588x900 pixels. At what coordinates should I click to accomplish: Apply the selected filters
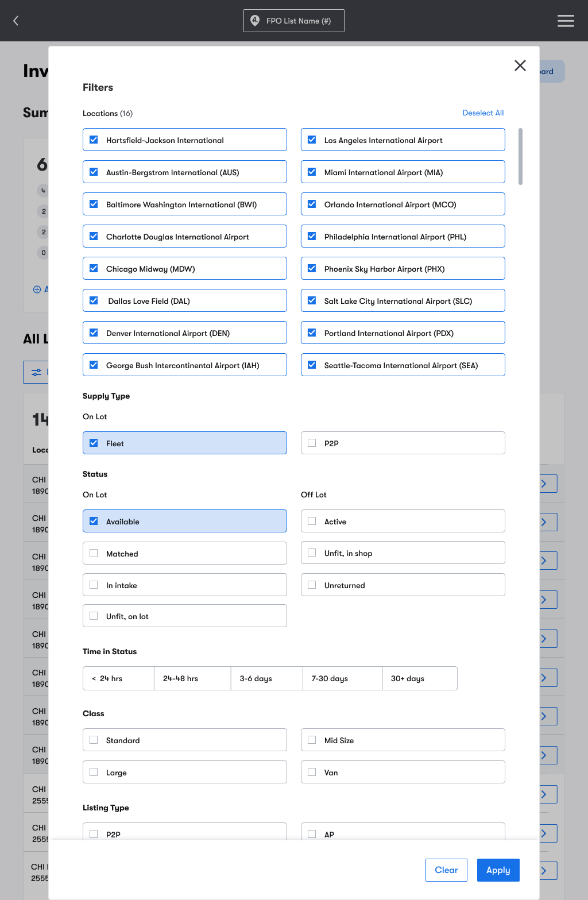[x=498, y=870]
